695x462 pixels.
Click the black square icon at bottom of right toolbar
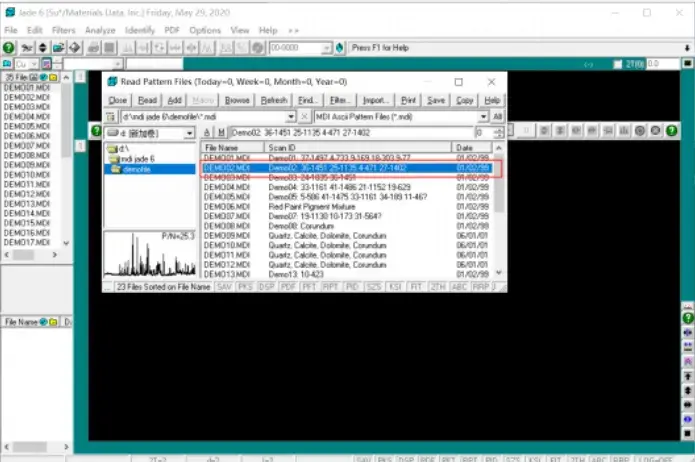(x=688, y=433)
